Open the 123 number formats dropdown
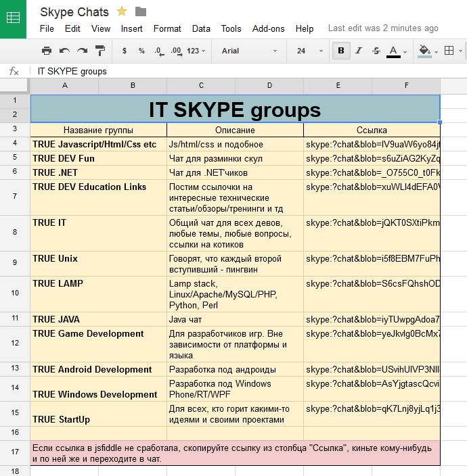The width and height of the screenshot is (467, 476). pos(196,51)
